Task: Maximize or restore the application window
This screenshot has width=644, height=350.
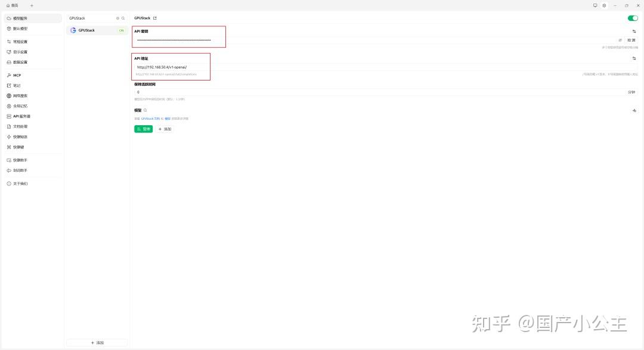Action: [x=626, y=6]
